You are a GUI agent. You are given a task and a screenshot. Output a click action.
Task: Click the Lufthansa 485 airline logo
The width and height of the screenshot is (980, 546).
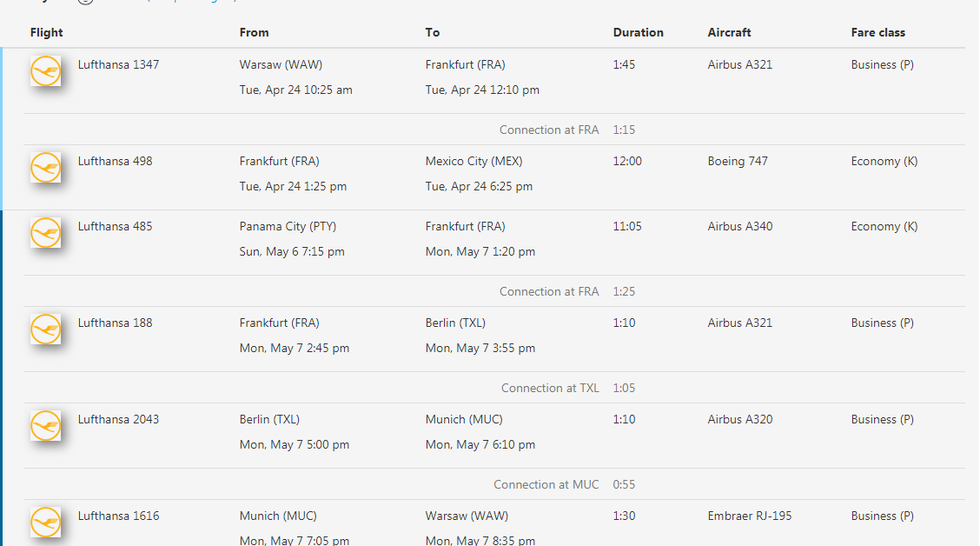46,233
